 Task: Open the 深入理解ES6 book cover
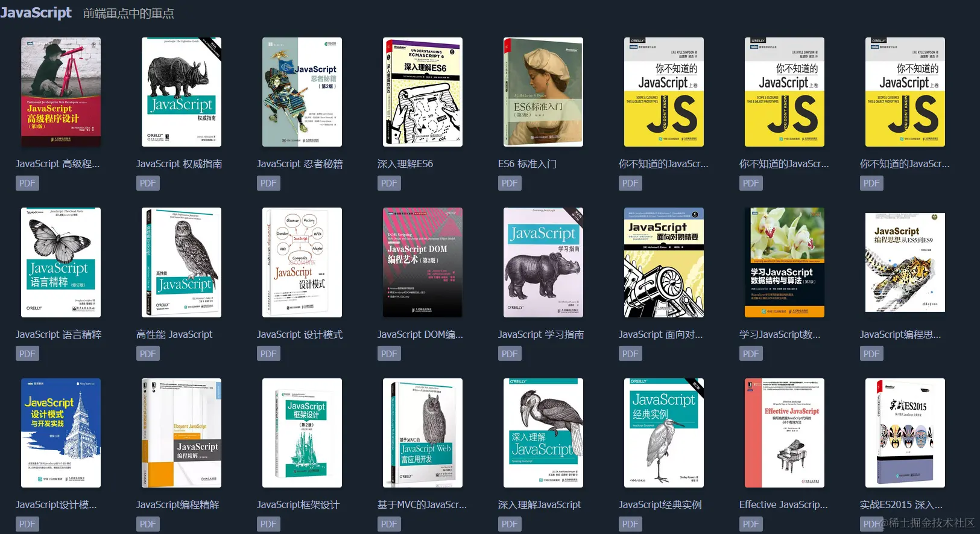[x=423, y=92]
